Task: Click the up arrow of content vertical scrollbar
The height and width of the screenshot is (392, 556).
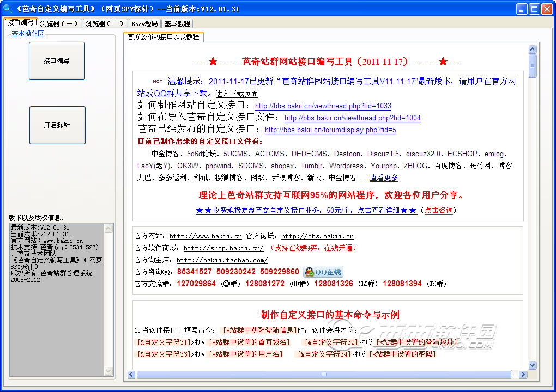Action: (532, 49)
